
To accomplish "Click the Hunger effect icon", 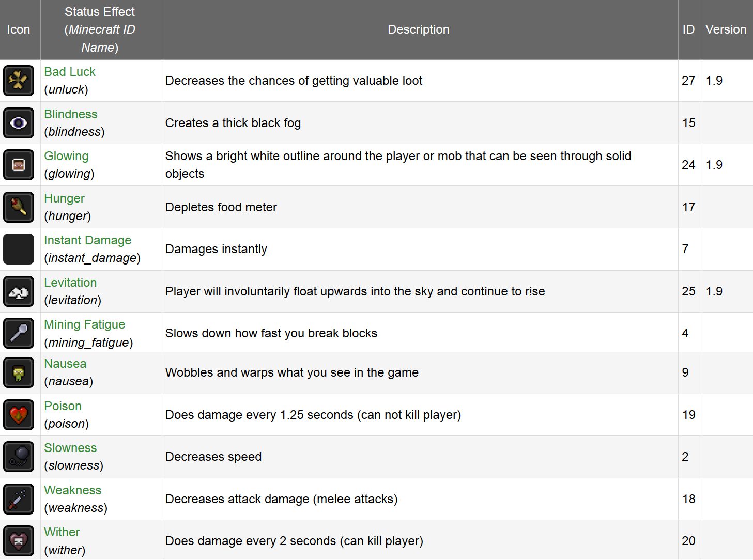I will click(19, 207).
